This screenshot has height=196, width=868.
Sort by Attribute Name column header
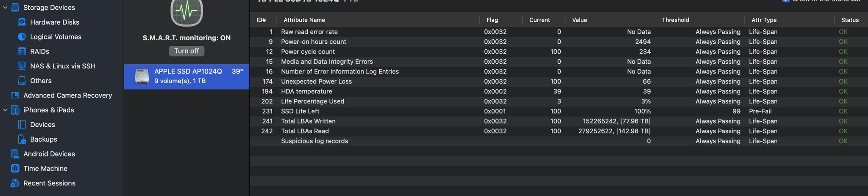pyautogui.click(x=304, y=20)
